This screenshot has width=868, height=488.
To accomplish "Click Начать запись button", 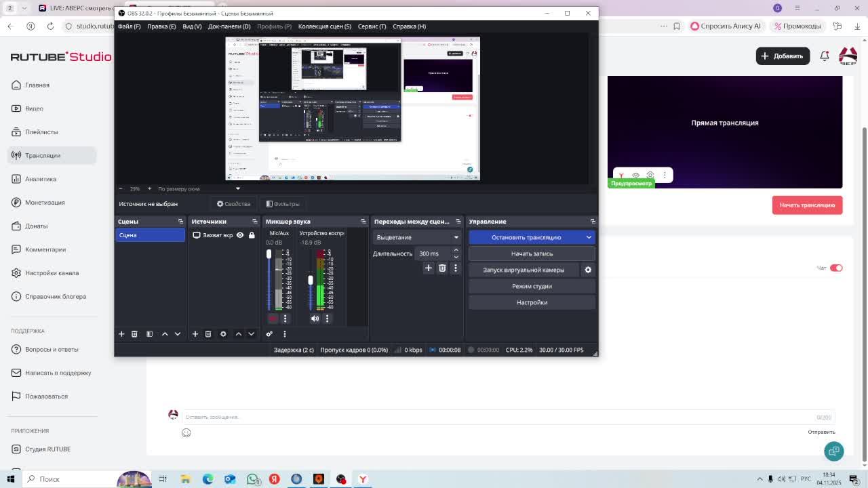I will tap(532, 253).
